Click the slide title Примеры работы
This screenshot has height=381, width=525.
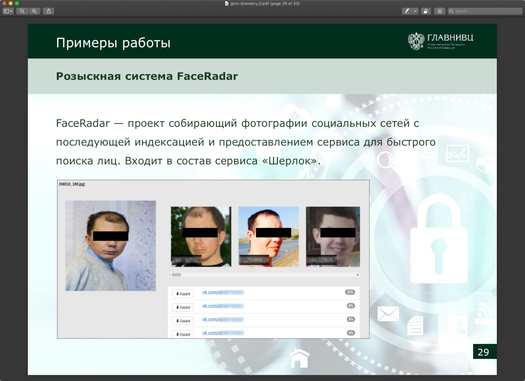113,43
